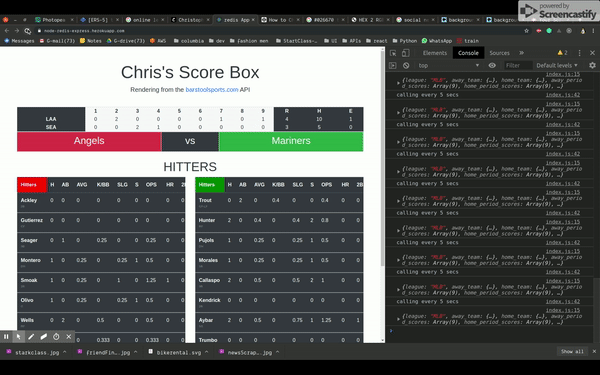The height and width of the screenshot is (375, 600).
Task: Select the Screencastify pen drawing tool
Action: (x=31, y=337)
